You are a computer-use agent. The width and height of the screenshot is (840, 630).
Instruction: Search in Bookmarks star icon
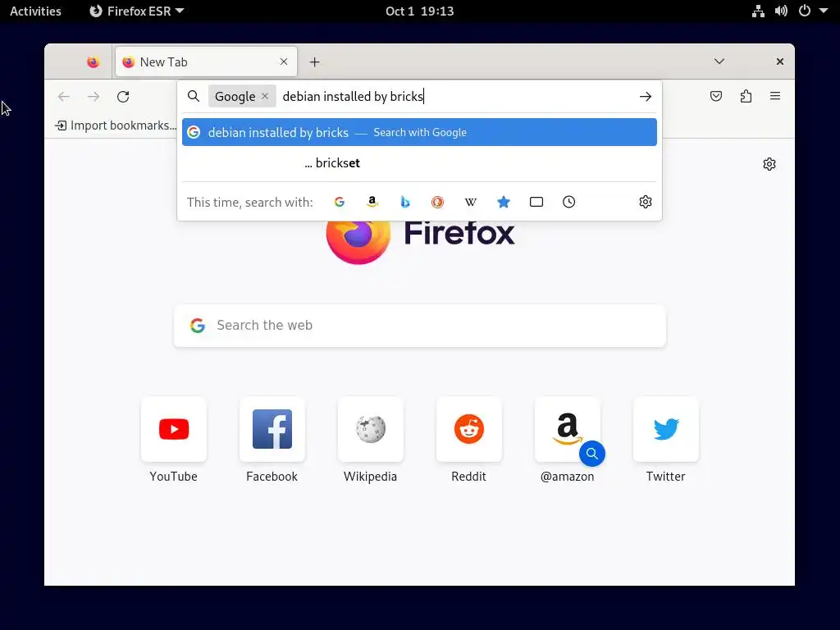504,202
